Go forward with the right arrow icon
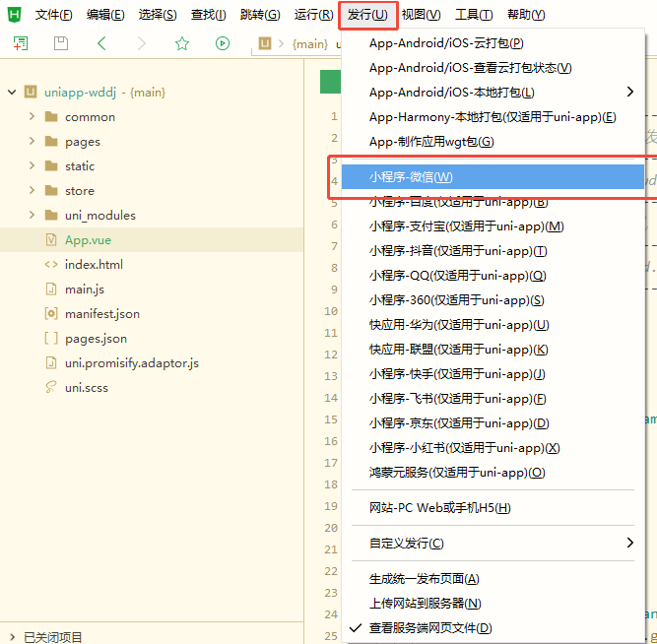 (x=142, y=43)
